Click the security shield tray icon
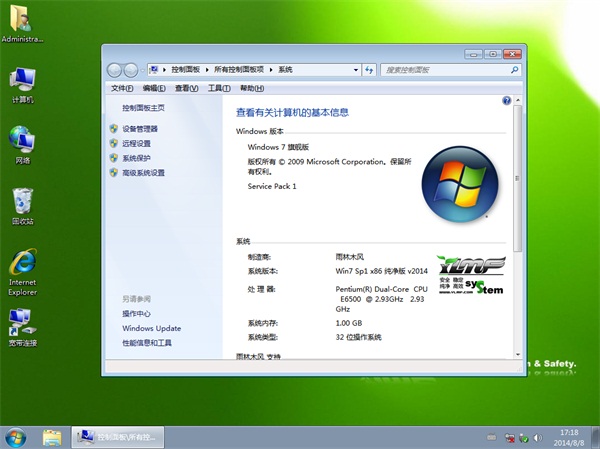 click(x=524, y=438)
